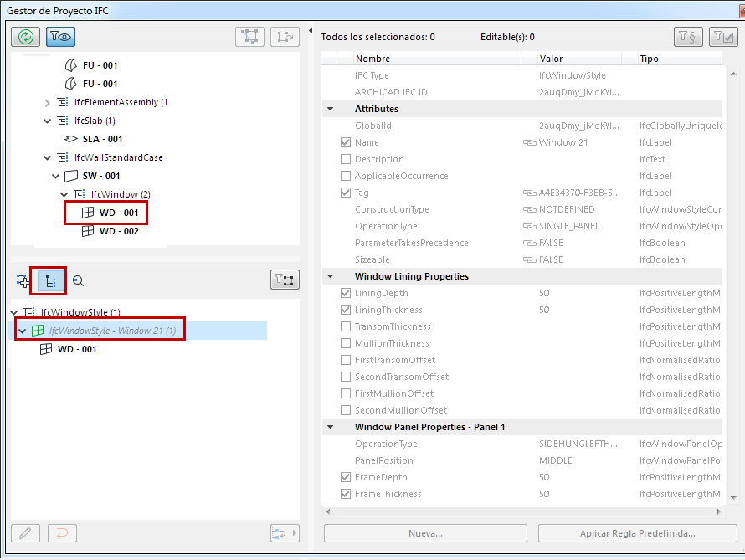
Task: Select WD - 001 in upper tree
Action: click(119, 213)
